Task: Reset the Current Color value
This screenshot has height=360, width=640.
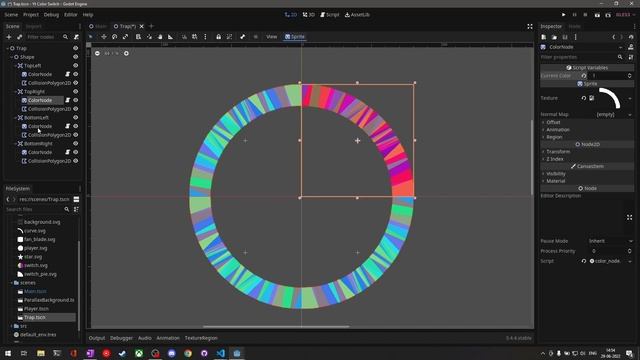Action: pyautogui.click(x=584, y=76)
